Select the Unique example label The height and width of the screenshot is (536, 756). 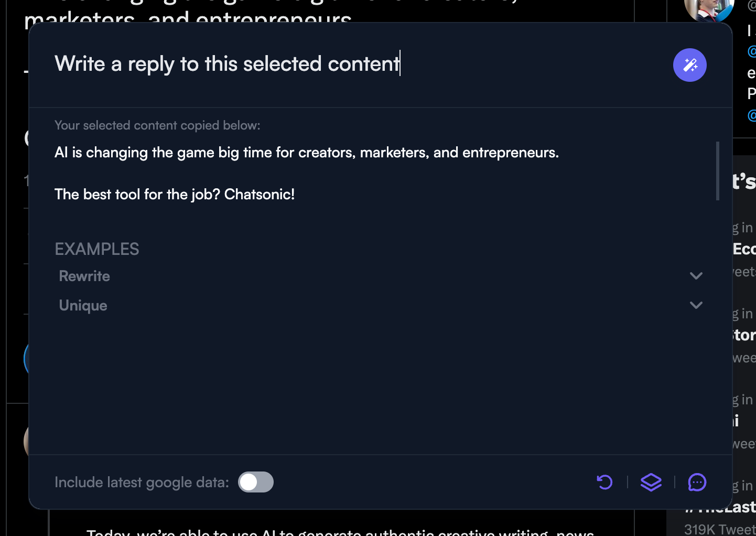[83, 305]
